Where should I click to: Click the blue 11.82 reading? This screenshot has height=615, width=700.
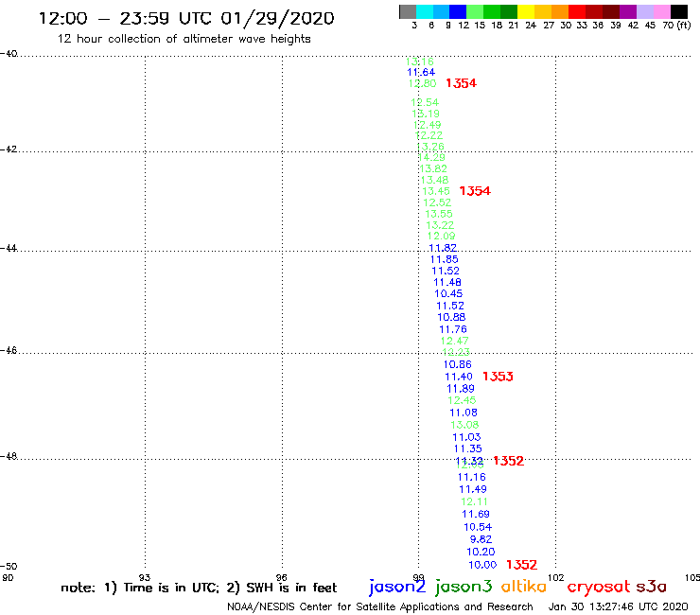pos(443,248)
